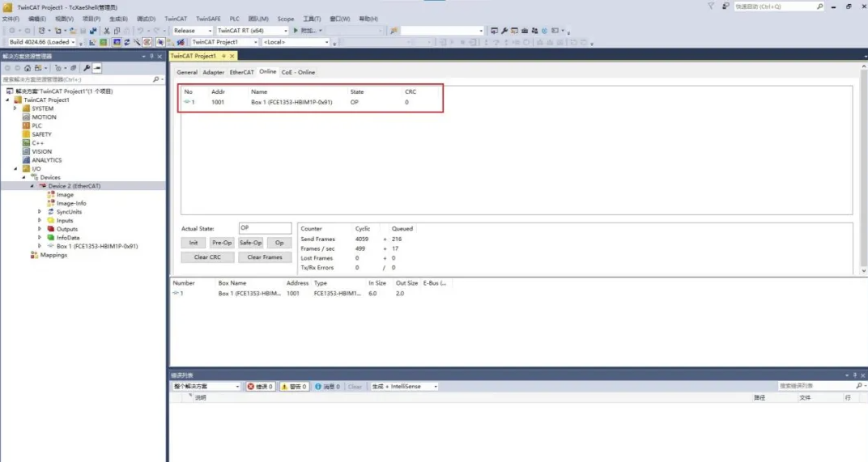Open the TwinCAT Project1 project dropdown in toolbar
Viewport: 868px width, 462px height.
[x=224, y=42]
